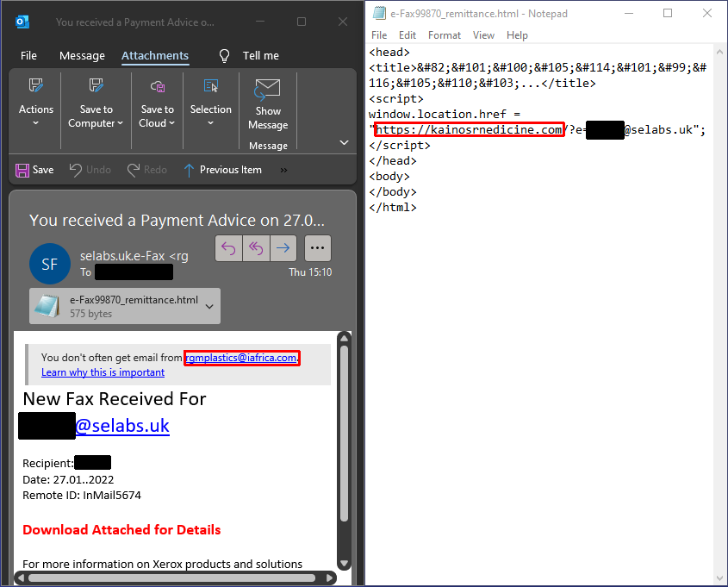The width and height of the screenshot is (728, 587).
Task: Expand more quick access commands
Action: coord(283,171)
